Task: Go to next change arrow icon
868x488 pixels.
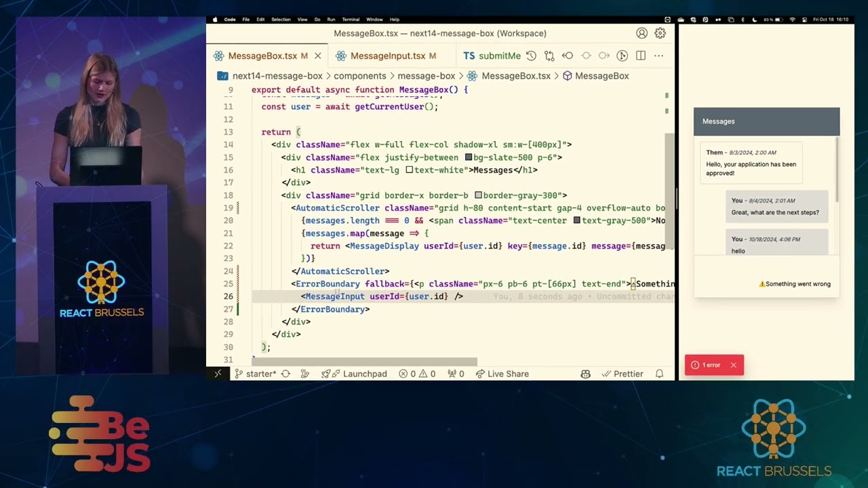Action: [604, 56]
